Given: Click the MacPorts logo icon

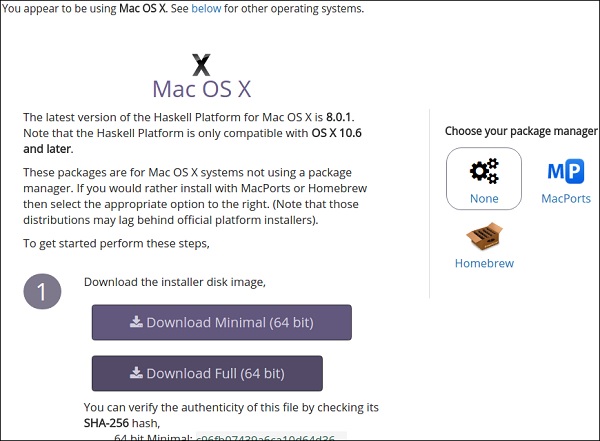Looking at the screenshot, I should coord(566,172).
